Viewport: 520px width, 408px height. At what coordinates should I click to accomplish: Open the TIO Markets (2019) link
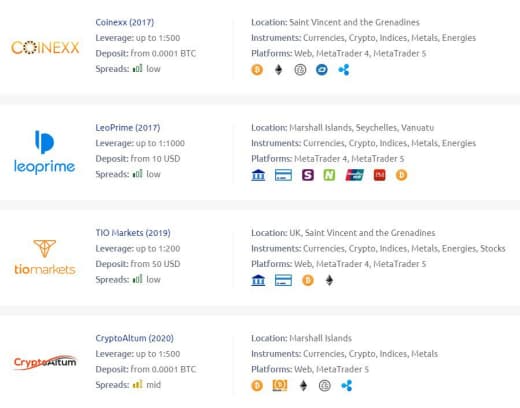[133, 233]
